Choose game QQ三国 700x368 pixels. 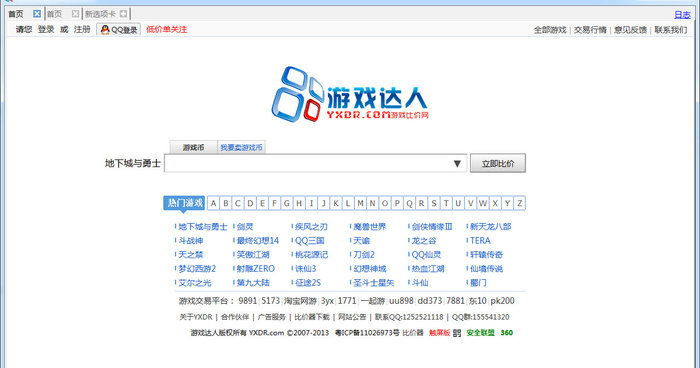pos(309,241)
